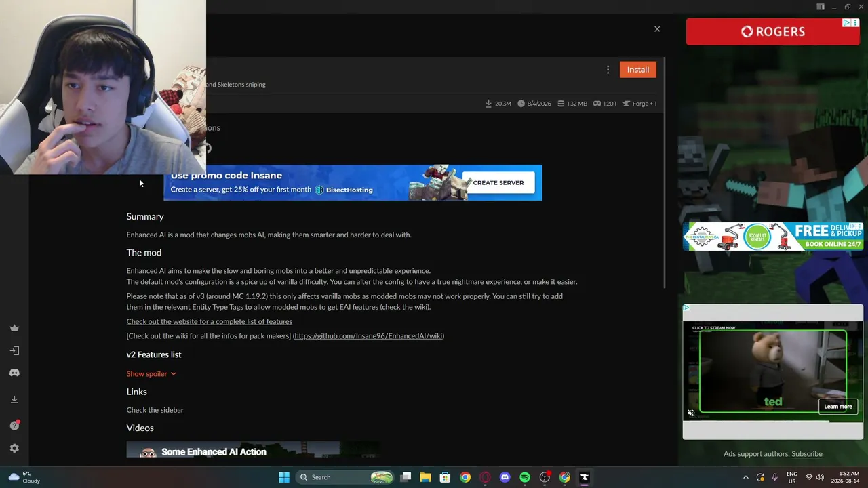The image size is (868, 488).
Task: Unmute the ted video ad
Action: pyautogui.click(x=691, y=413)
